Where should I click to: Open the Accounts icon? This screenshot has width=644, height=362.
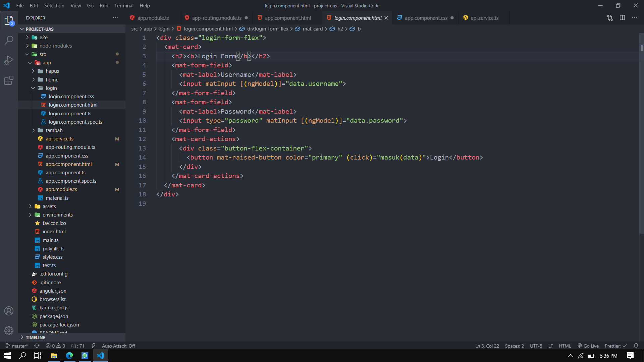click(x=9, y=311)
